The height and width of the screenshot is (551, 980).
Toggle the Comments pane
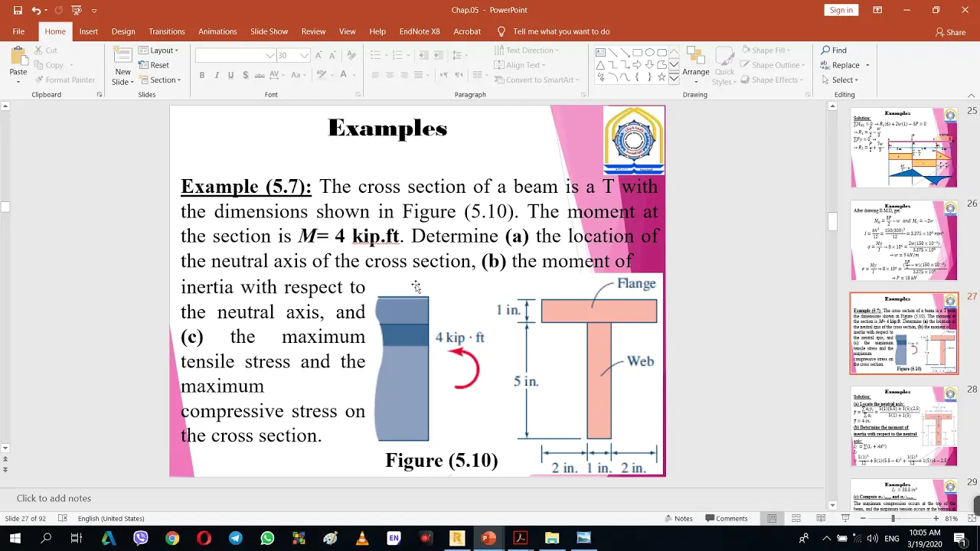click(726, 518)
